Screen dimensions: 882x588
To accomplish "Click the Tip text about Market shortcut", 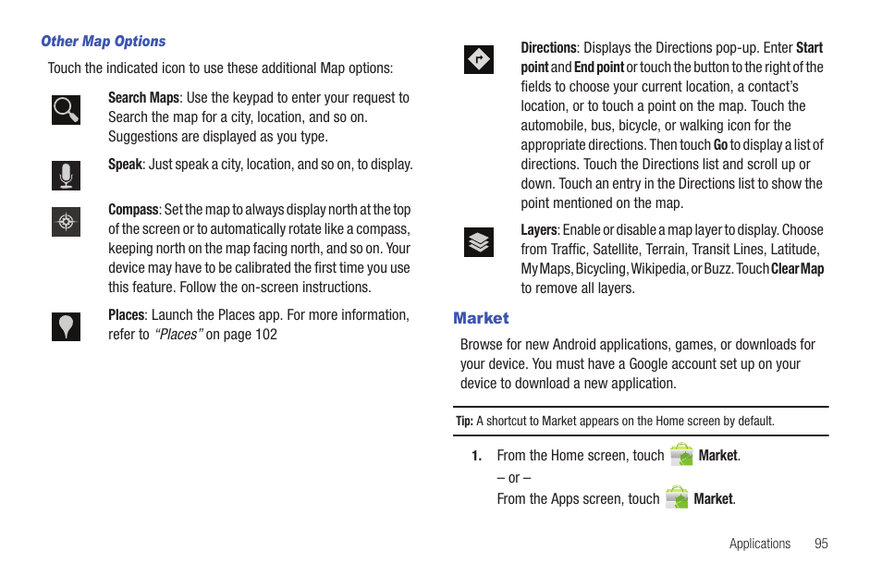I will (x=624, y=422).
